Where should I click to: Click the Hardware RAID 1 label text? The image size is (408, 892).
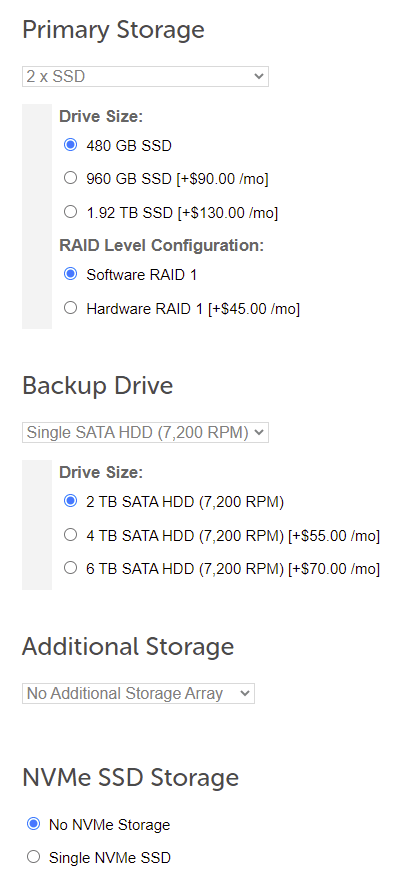click(193, 309)
